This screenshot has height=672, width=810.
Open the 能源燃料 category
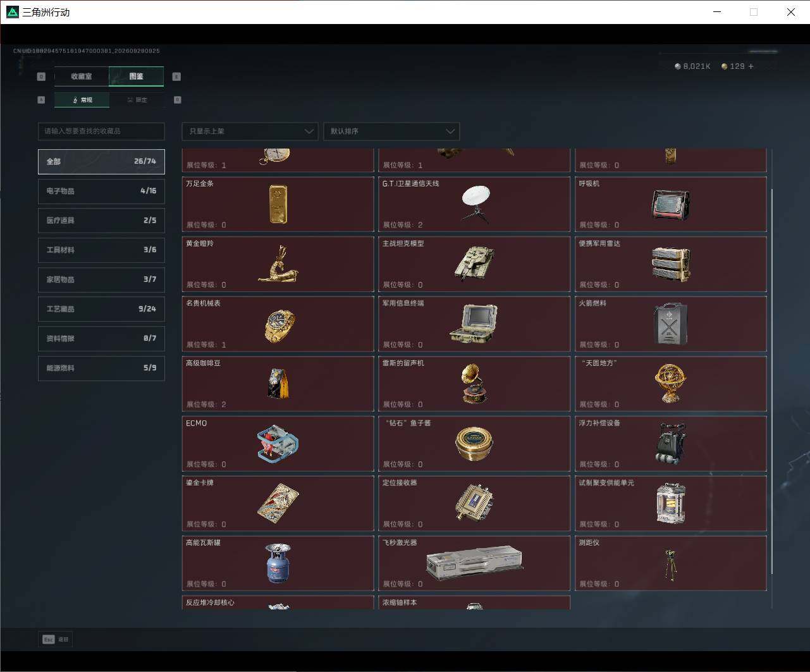coord(101,368)
